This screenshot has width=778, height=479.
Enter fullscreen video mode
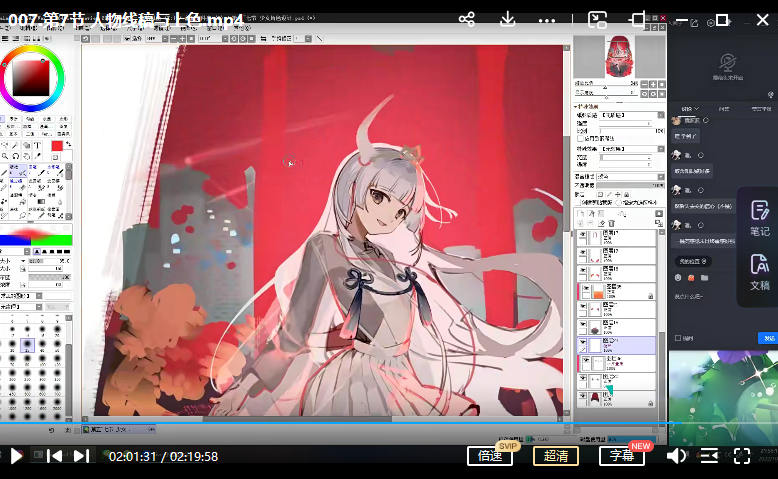tap(742, 456)
